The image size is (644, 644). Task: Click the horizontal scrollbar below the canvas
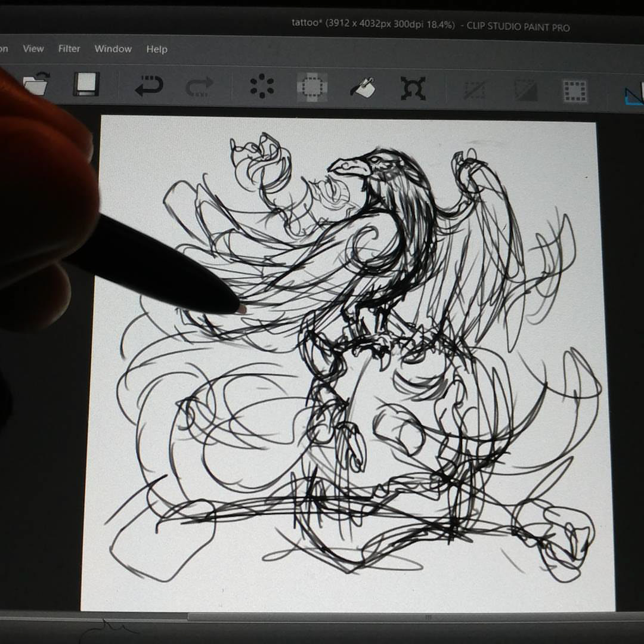[415, 617]
